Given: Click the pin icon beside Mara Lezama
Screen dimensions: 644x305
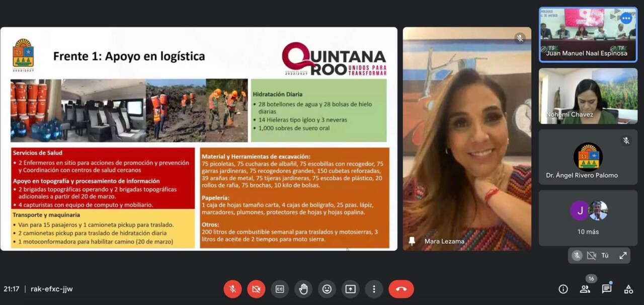Looking at the screenshot, I should pos(412,241).
